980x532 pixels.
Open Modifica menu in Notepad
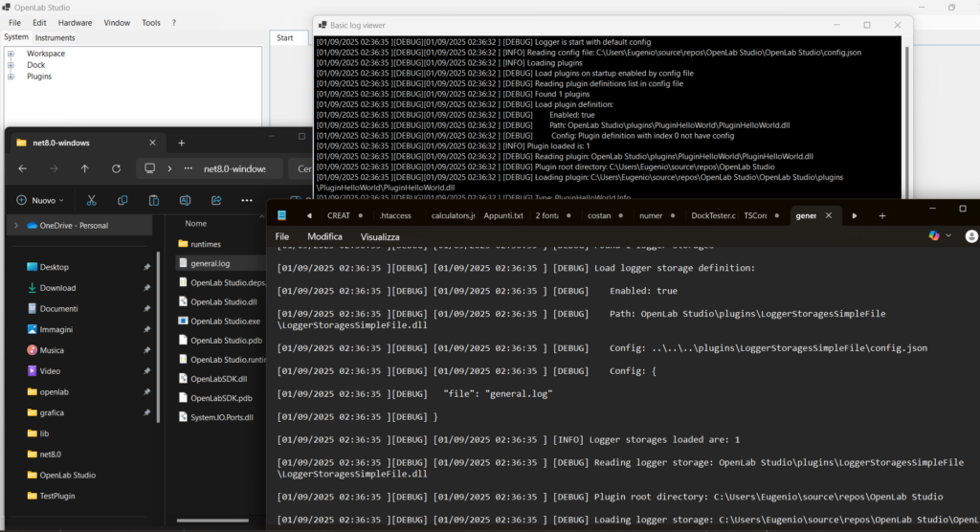click(324, 237)
